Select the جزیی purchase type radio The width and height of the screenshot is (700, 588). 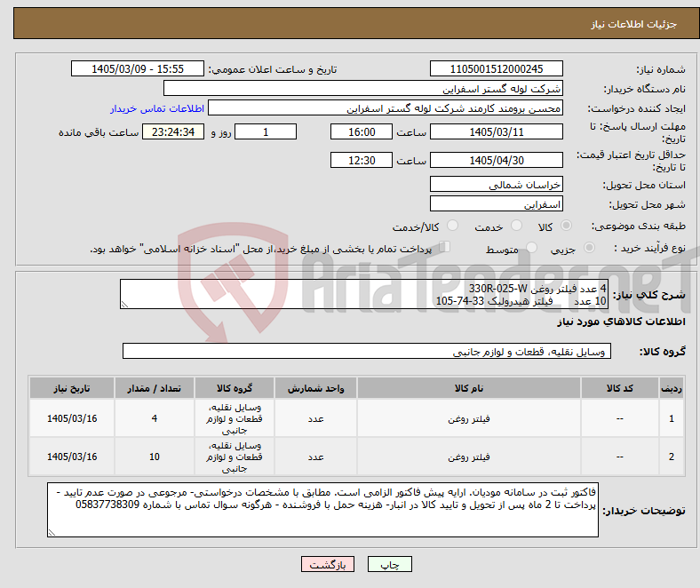coord(589,247)
